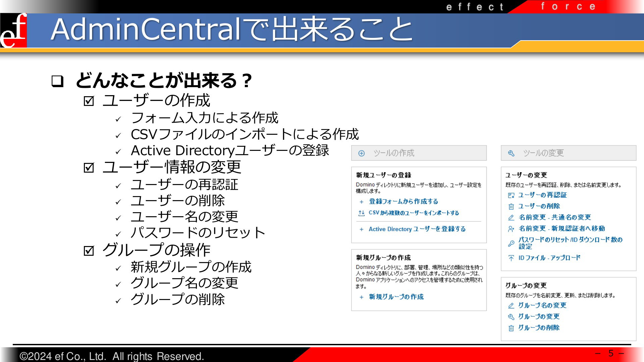Click description 既存のグループを名前変更、更新、または削除します。
This screenshot has height=362, width=644.
coord(561,296)
